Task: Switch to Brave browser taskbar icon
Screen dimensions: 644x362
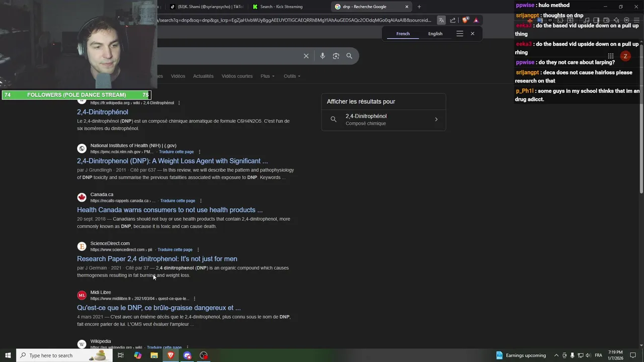Action: click(x=171, y=355)
